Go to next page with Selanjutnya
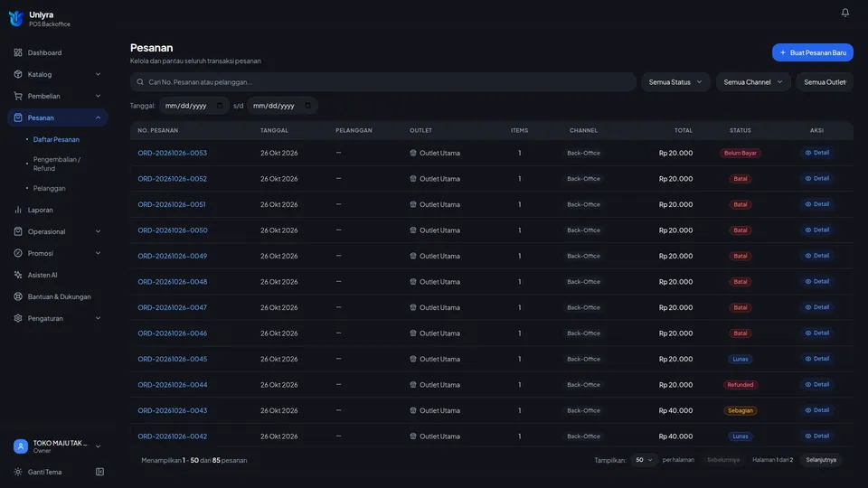Viewport: 868px width, 488px height. coord(821,460)
